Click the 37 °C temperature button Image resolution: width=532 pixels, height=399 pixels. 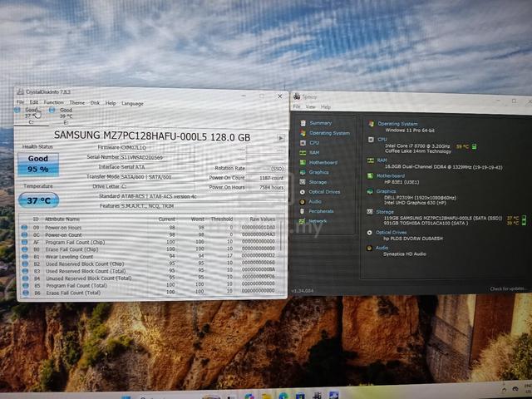38,200
